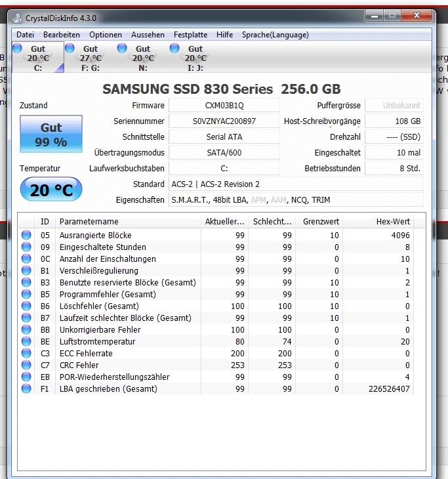
Task: Click the Schnittstelle field Serial ATA
Action: click(x=224, y=137)
